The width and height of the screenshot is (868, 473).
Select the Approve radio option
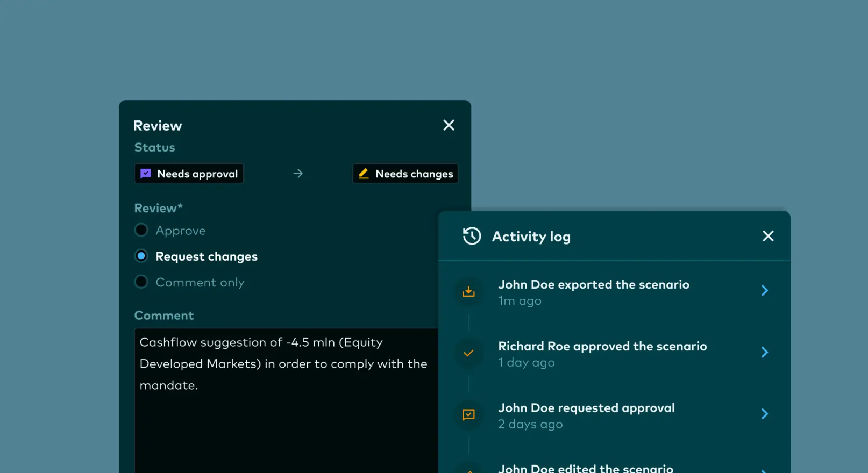click(x=141, y=230)
